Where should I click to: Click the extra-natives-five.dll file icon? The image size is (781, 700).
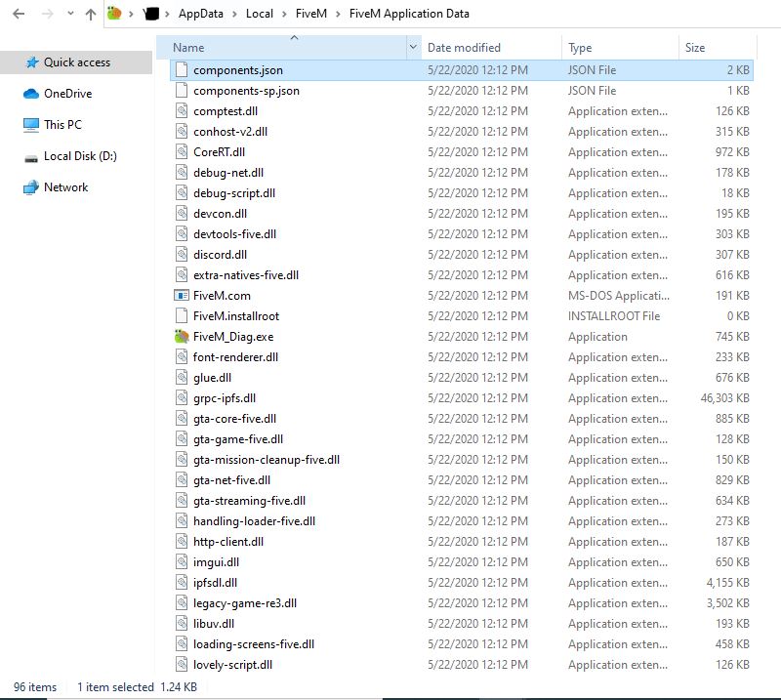click(182, 275)
